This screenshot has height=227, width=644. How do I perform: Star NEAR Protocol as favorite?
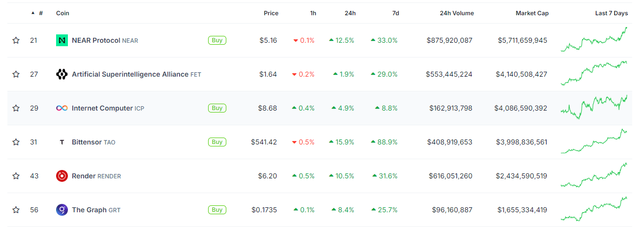[16, 40]
